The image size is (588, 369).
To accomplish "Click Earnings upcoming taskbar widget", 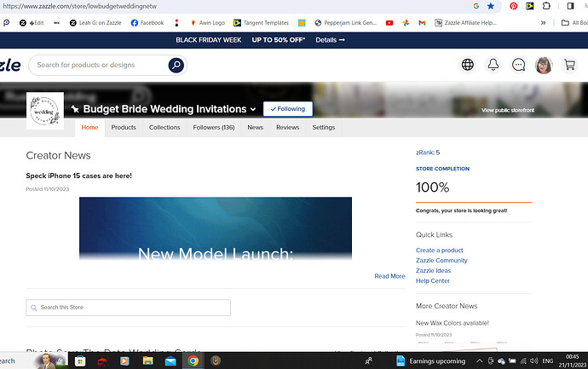I will tap(430, 360).
